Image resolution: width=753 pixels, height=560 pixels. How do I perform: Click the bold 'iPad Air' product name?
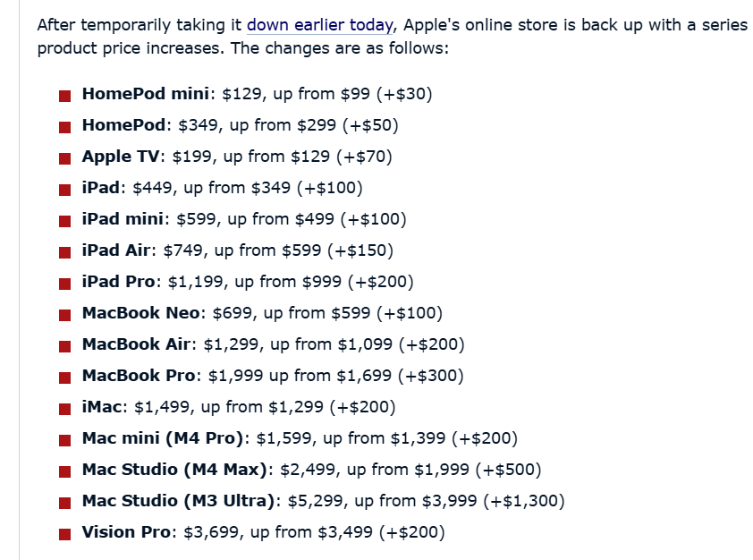(116, 250)
